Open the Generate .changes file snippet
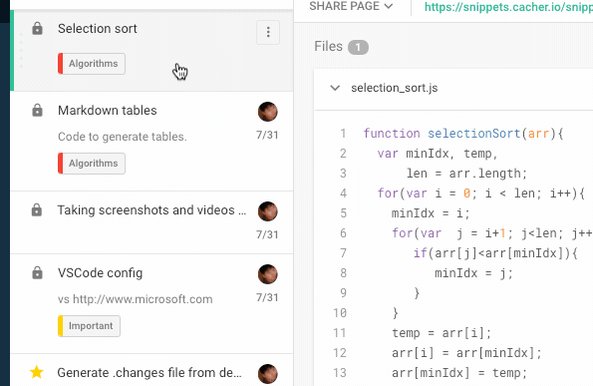The height and width of the screenshot is (386, 593). [149, 373]
